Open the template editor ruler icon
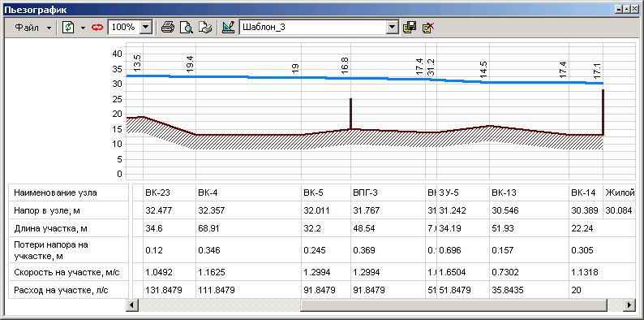 (x=228, y=28)
